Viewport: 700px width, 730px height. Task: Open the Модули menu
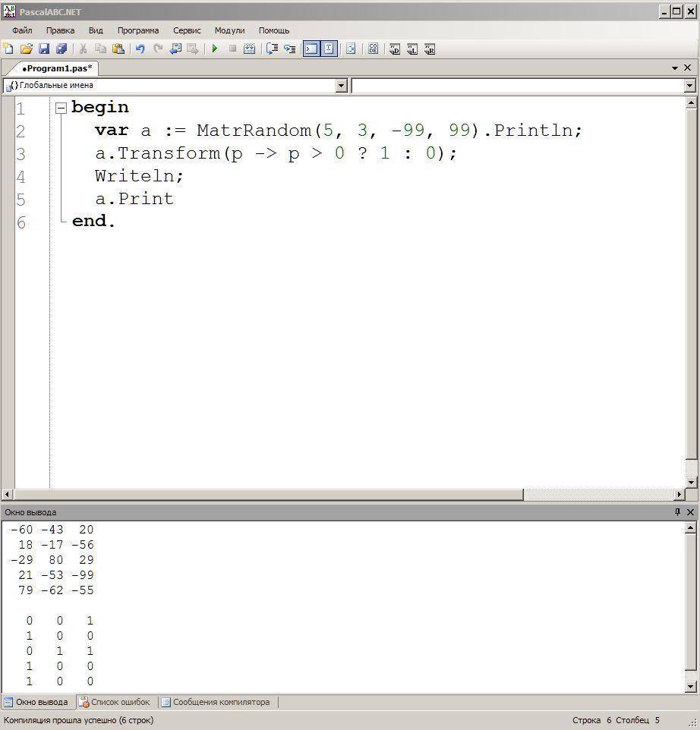(x=229, y=30)
